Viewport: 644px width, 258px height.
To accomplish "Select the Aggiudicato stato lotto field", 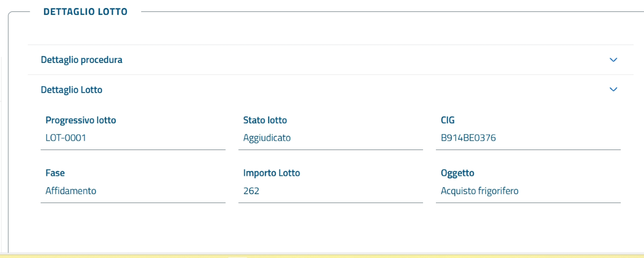I will pos(330,138).
